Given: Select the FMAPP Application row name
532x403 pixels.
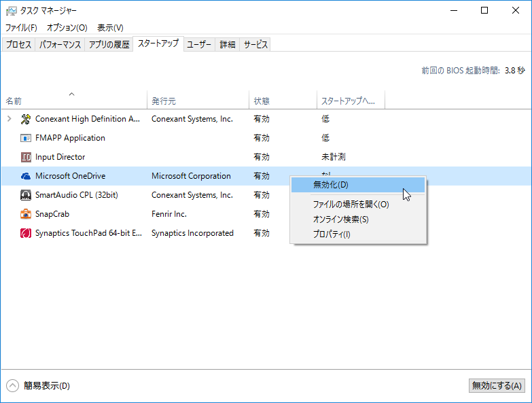Looking at the screenshot, I should click(x=70, y=138).
